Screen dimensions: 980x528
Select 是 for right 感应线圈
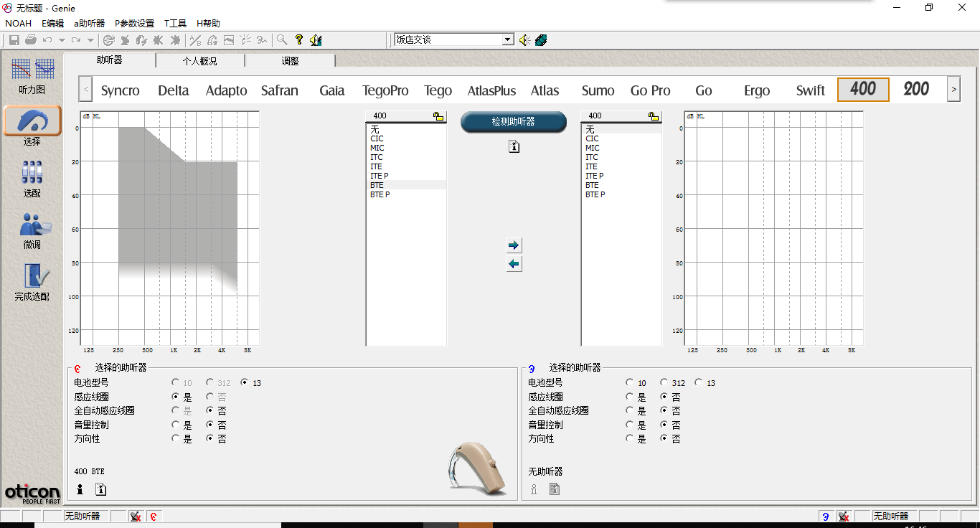630,396
